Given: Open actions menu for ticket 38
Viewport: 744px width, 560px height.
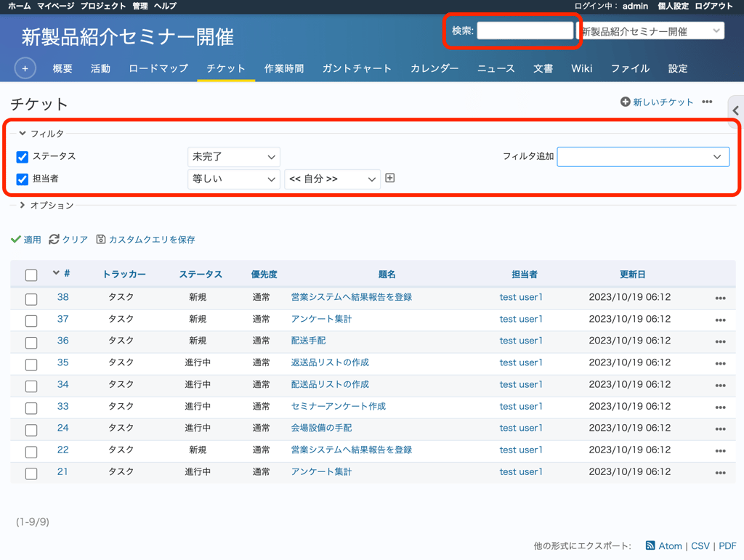Looking at the screenshot, I should [719, 297].
